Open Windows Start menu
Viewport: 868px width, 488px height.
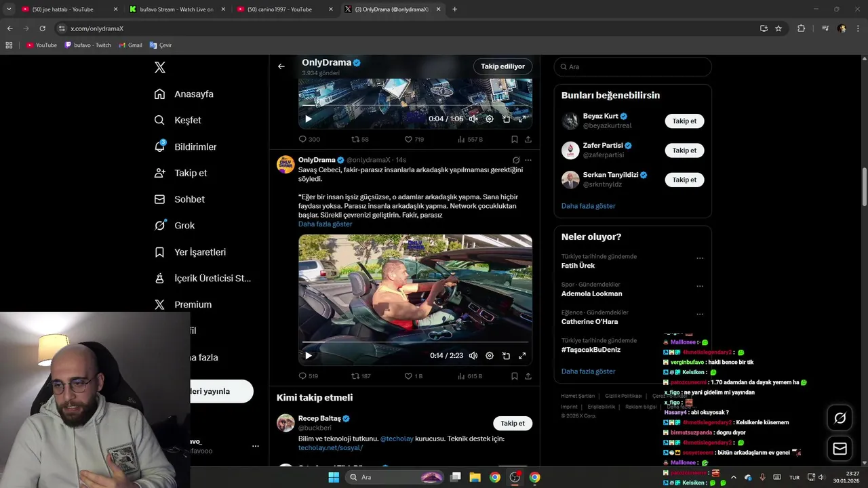[x=334, y=477]
